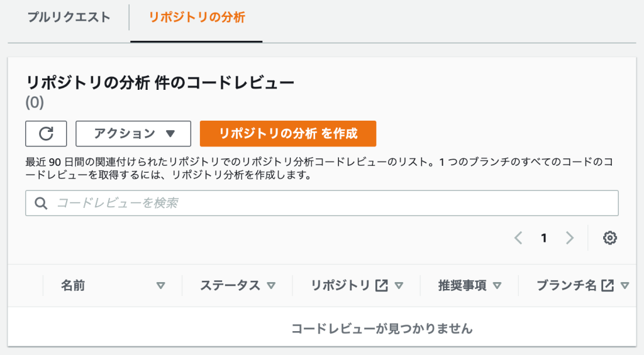Image resolution: width=644 pixels, height=355 pixels.
Task: Sort by リポジトリ column arrow
Action: coord(399,285)
